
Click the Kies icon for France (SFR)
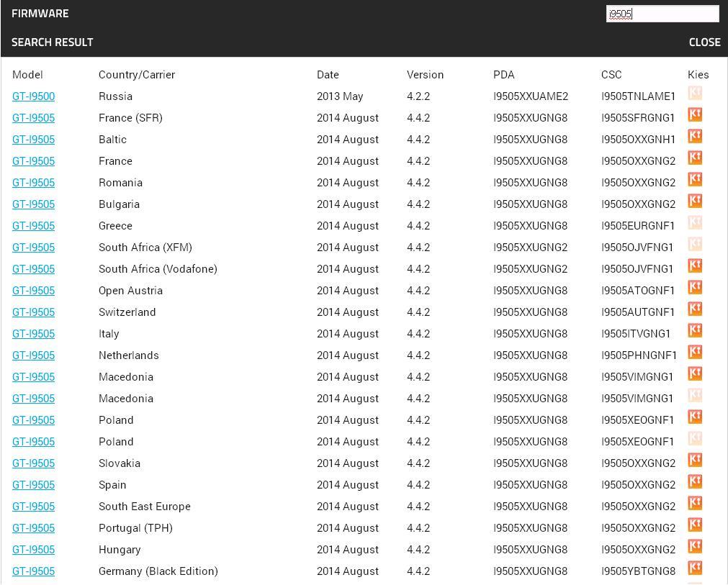pyautogui.click(x=695, y=114)
